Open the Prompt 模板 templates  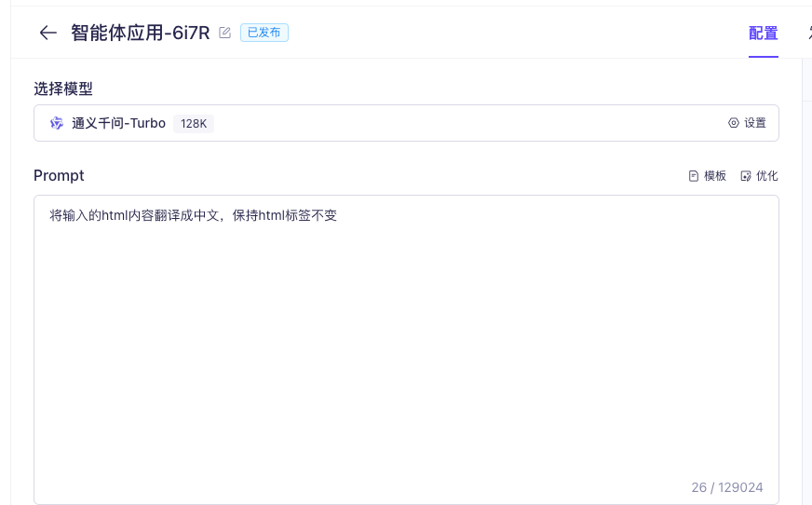[x=708, y=176]
